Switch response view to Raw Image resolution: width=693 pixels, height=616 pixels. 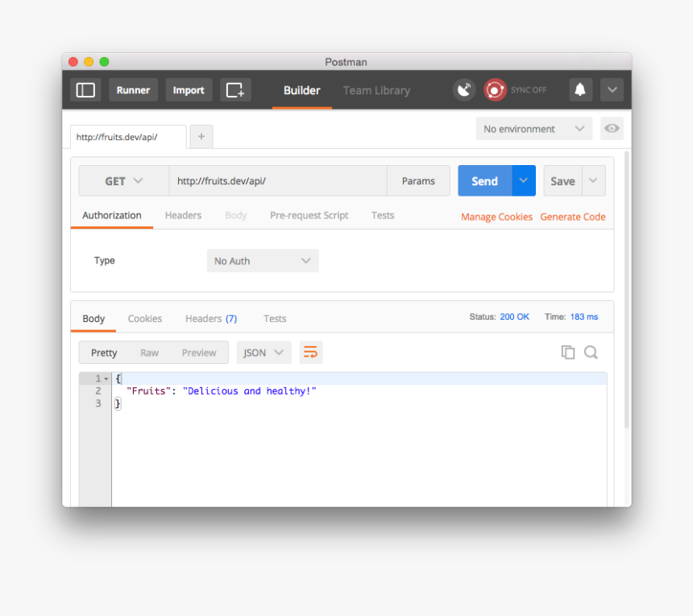pyautogui.click(x=149, y=353)
